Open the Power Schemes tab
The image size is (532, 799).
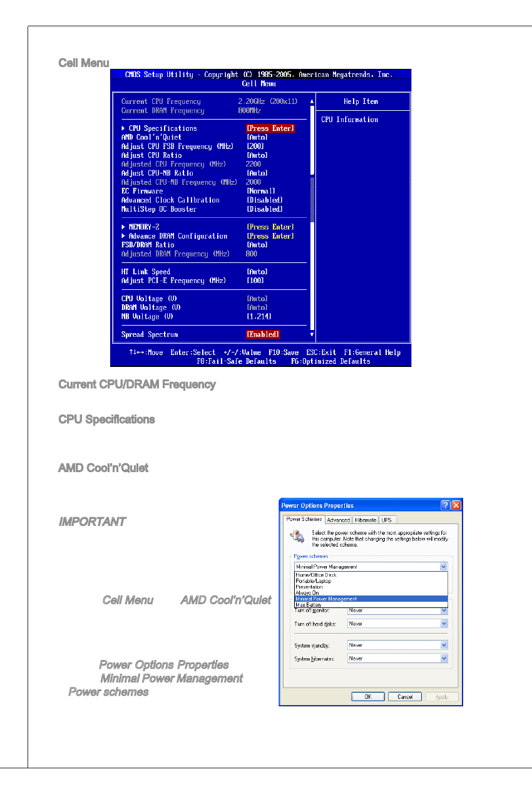coord(304,519)
